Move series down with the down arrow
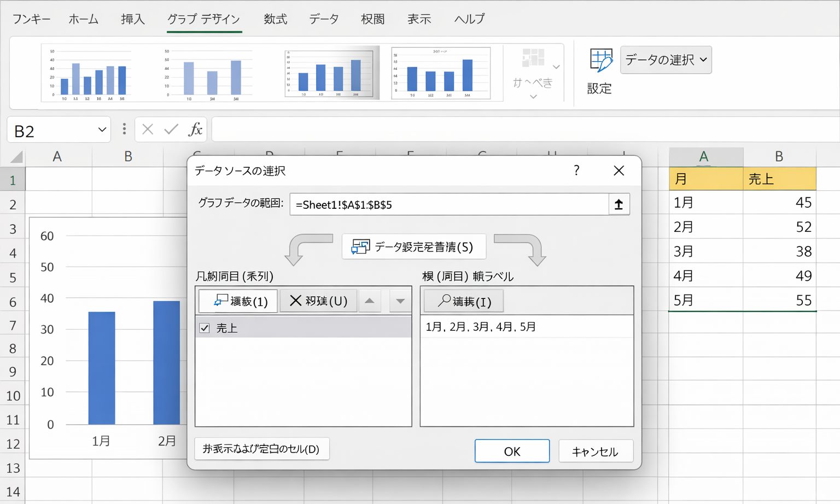The height and width of the screenshot is (504, 840). [400, 301]
